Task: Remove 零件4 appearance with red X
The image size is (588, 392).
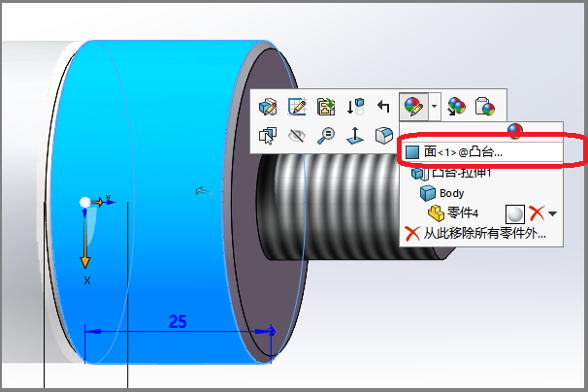Action: coord(536,213)
